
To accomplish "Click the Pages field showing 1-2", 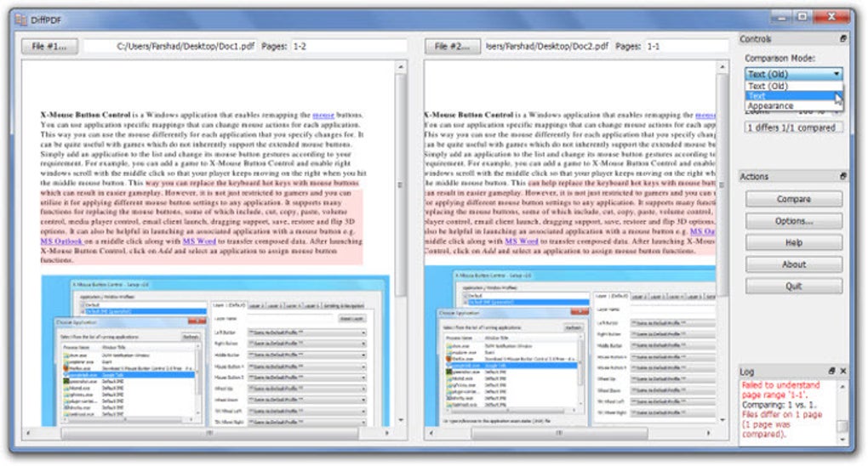I will 349,47.
